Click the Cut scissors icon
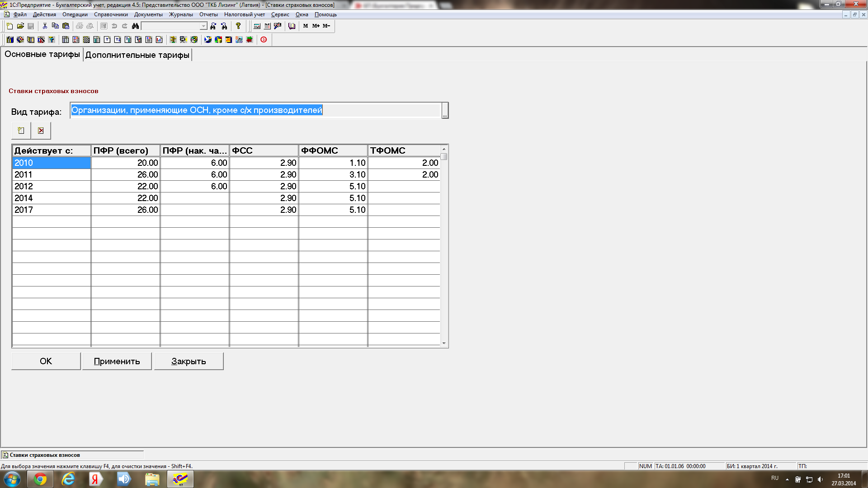The width and height of the screenshot is (868, 488). click(45, 26)
